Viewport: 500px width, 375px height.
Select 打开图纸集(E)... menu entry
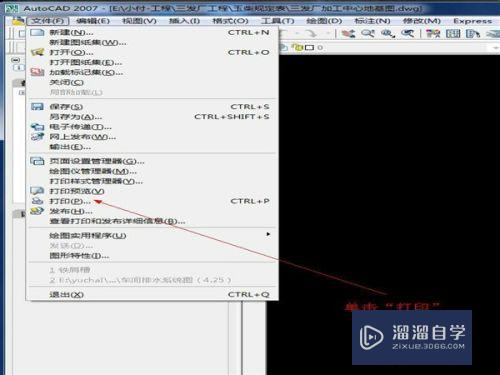152,63
